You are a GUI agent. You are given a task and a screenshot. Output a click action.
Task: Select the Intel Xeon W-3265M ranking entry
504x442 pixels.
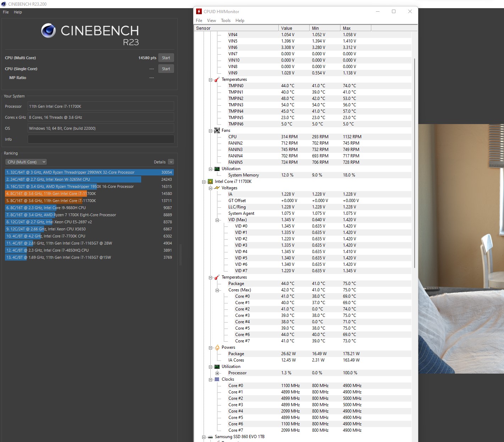coord(89,179)
